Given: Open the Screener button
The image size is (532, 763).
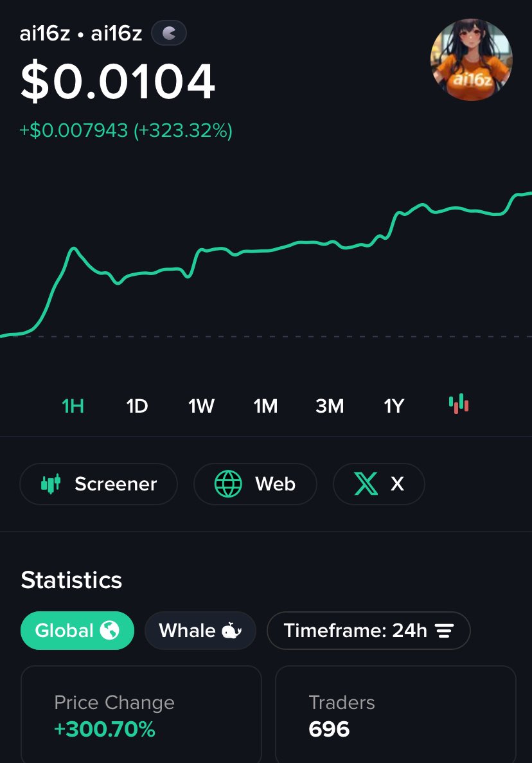Looking at the screenshot, I should click(x=99, y=483).
